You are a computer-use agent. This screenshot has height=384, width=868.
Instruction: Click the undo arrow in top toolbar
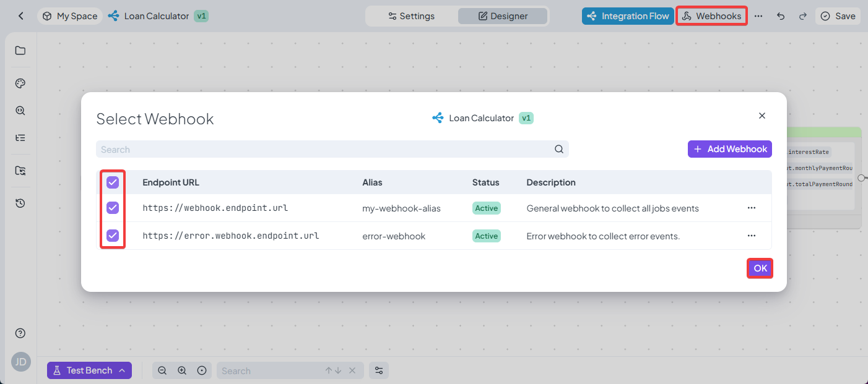(x=781, y=16)
